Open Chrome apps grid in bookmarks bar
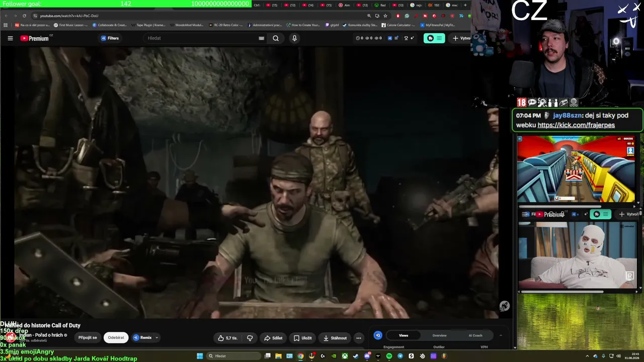 coord(6,25)
